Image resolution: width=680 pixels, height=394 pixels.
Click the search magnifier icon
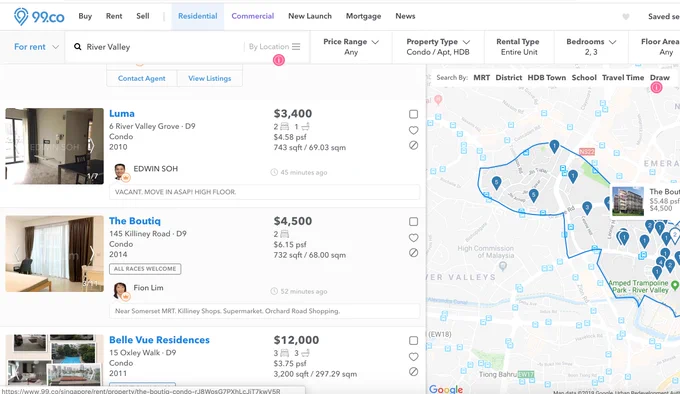pos(78,46)
